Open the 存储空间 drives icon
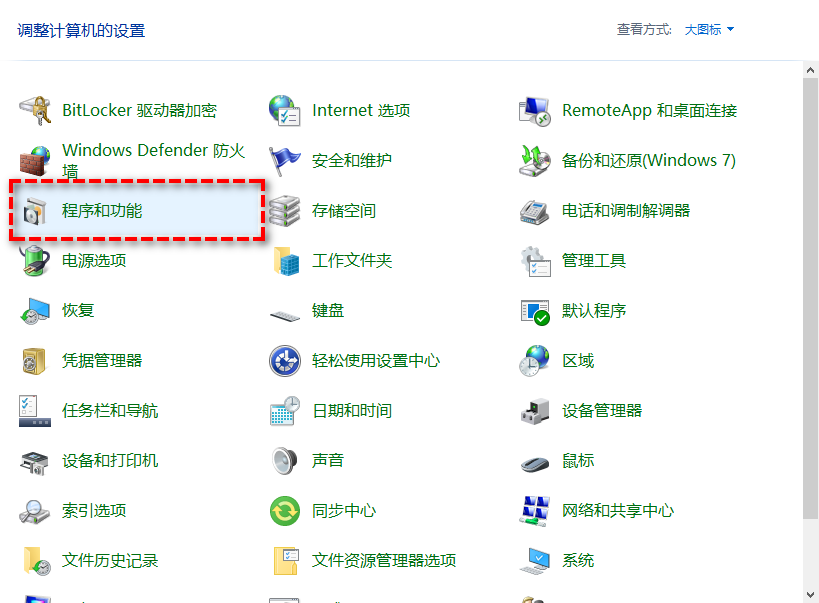 285,211
